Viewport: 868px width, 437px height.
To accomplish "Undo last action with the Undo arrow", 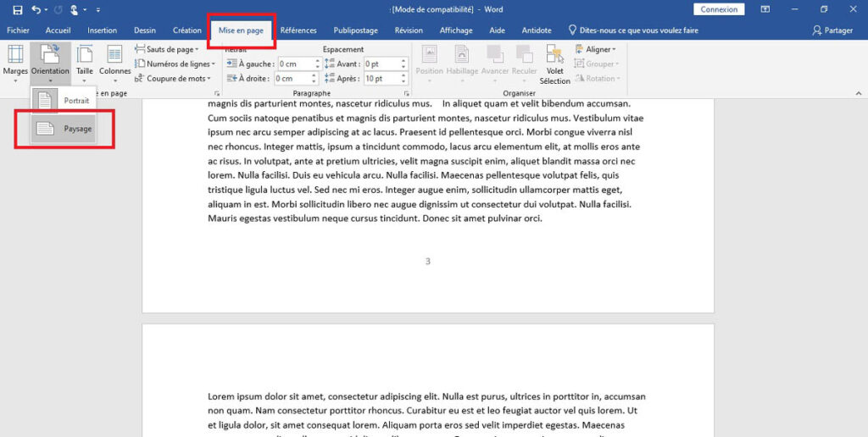I will [36, 9].
